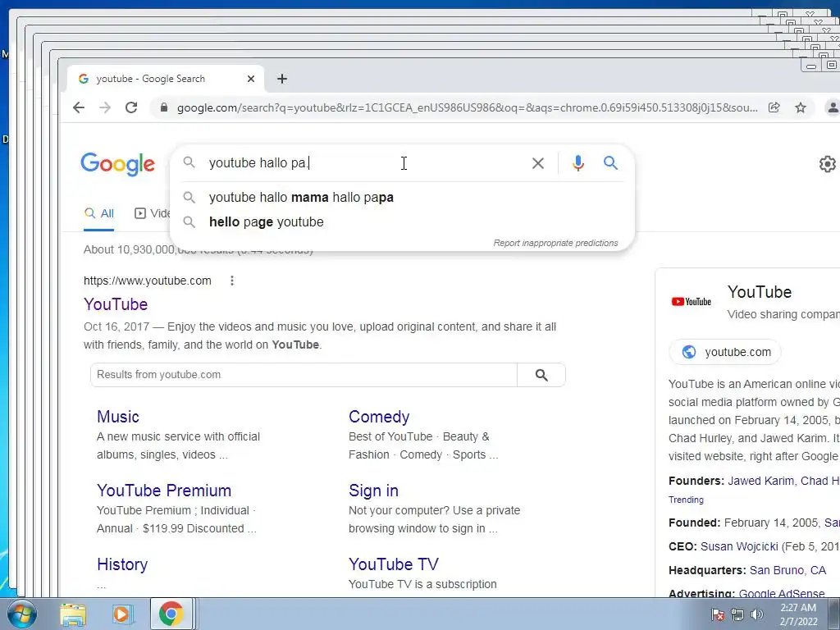Open the 'YouTube Premium' sitelink
840x630 pixels.
coord(164,491)
